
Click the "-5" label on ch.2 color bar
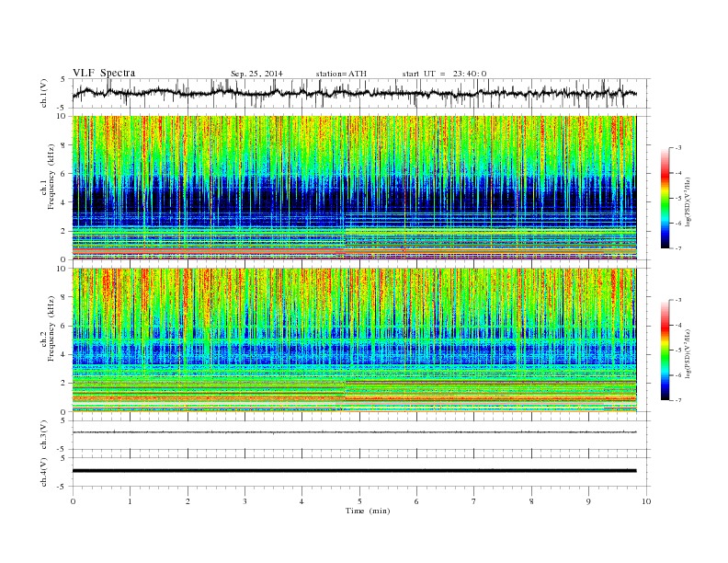click(677, 350)
